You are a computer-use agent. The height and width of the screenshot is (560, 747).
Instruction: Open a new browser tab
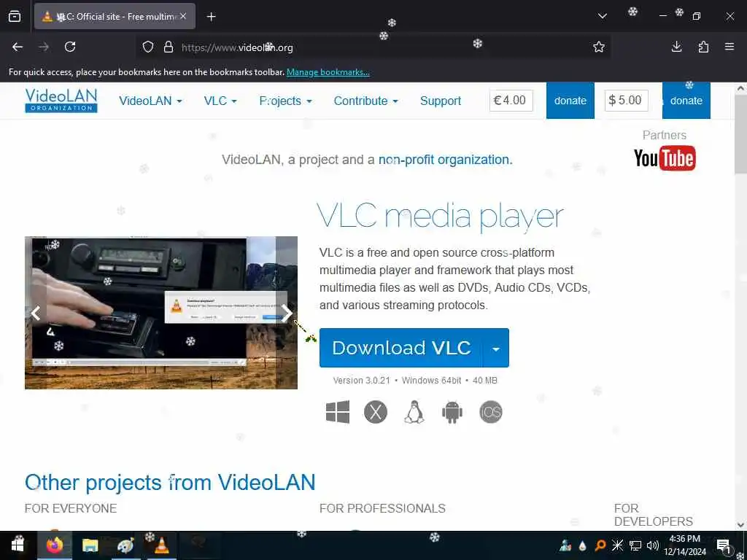[211, 17]
